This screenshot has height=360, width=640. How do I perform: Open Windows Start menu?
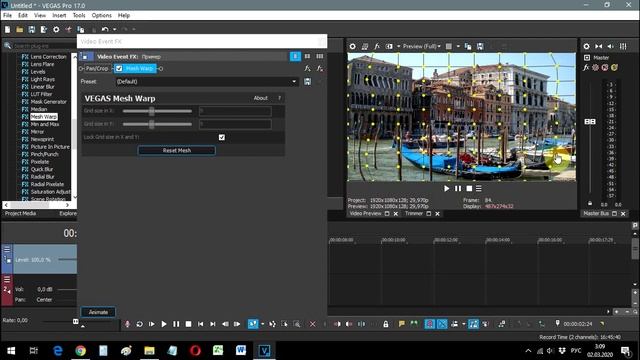(11, 351)
